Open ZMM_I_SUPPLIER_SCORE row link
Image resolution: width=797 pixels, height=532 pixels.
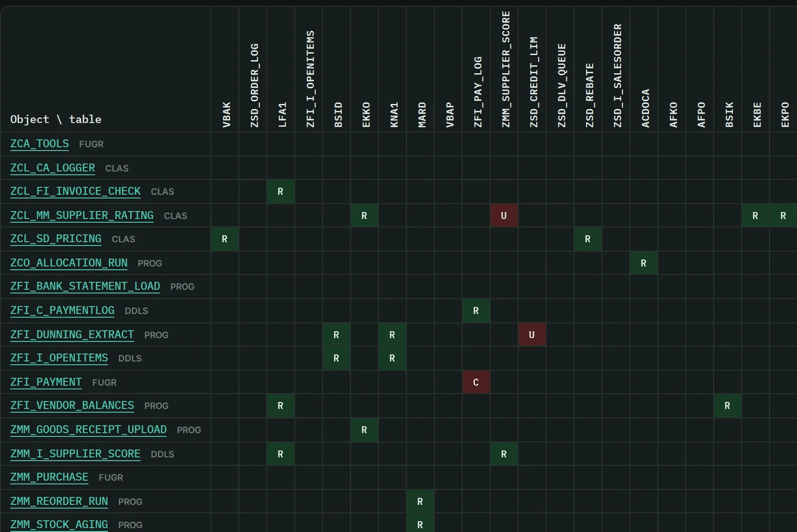(75, 454)
